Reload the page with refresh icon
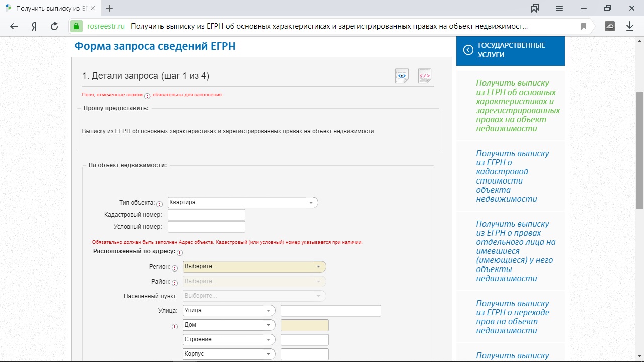Screen dimensions: 644x362 [54, 26]
